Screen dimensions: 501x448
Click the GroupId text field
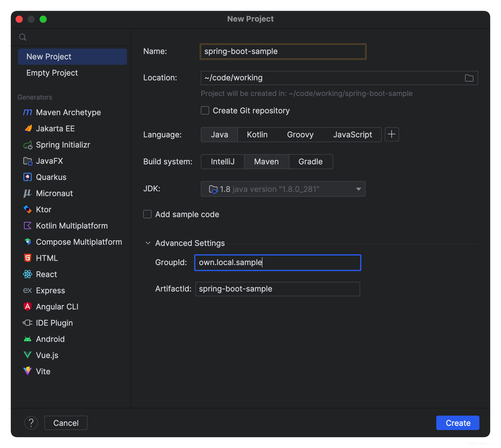(278, 263)
